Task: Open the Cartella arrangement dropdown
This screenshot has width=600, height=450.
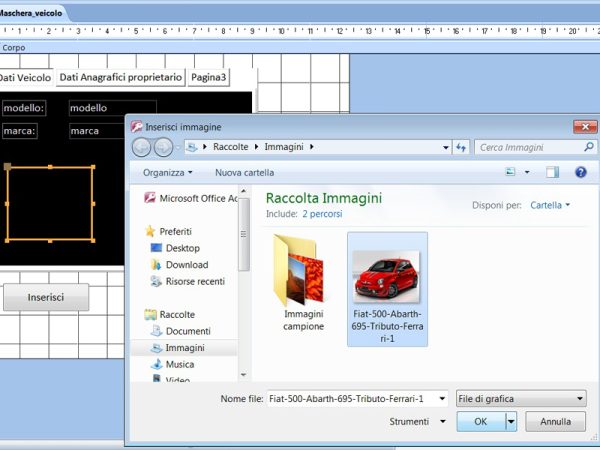Action: (550, 205)
